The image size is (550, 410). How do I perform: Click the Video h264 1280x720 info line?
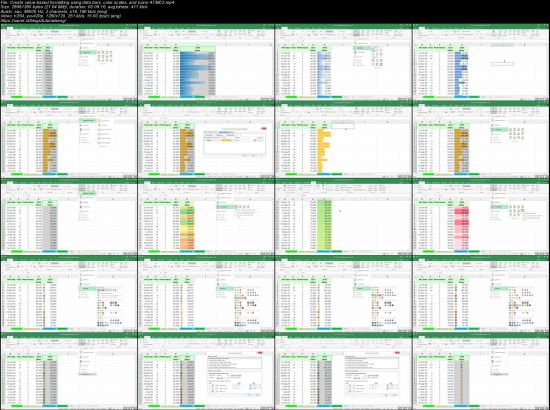[61, 16]
